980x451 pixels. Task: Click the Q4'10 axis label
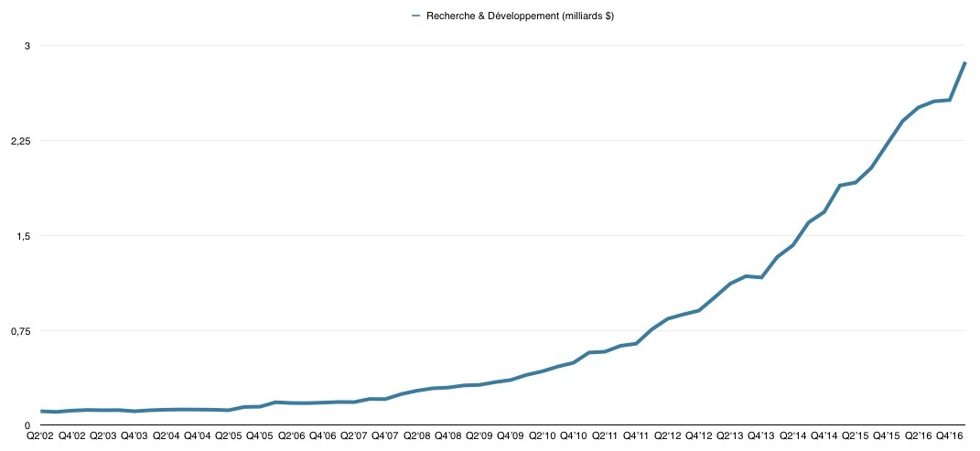click(x=574, y=435)
